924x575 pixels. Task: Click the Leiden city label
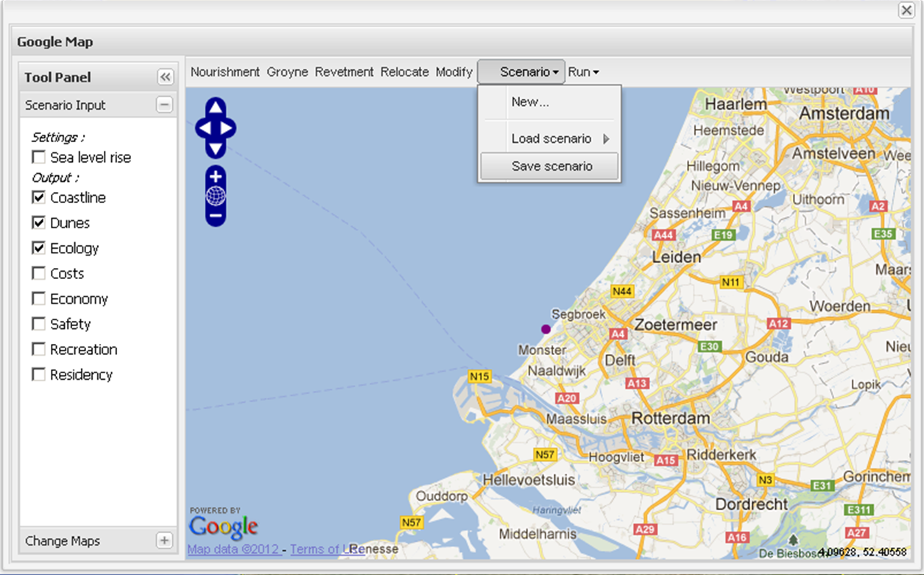click(x=677, y=257)
